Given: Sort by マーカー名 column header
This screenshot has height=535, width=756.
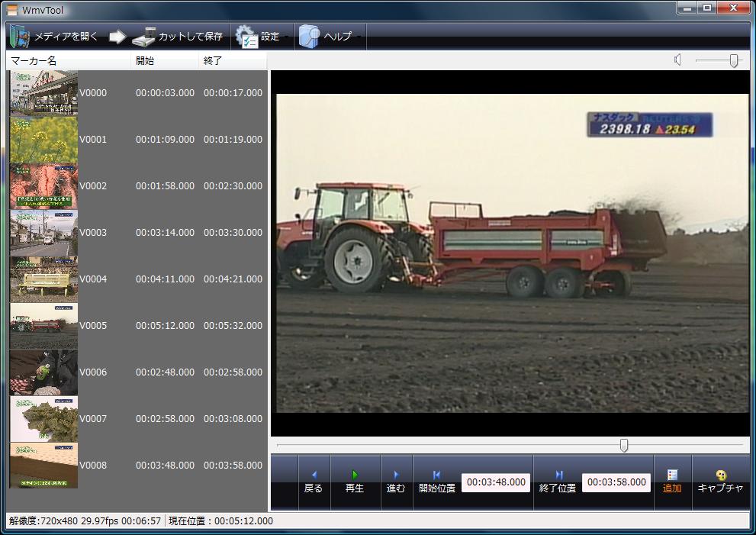Looking at the screenshot, I should 34,61.
